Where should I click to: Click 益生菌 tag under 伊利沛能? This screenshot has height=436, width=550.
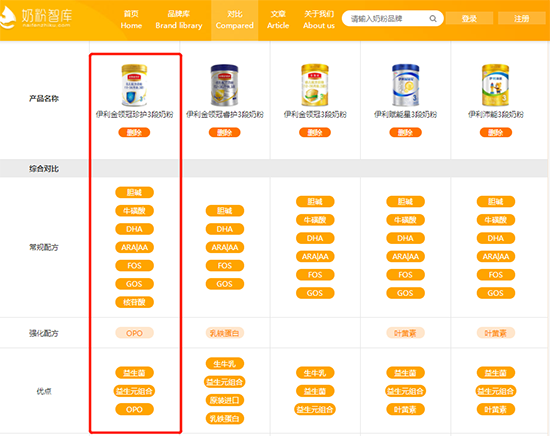(x=496, y=373)
